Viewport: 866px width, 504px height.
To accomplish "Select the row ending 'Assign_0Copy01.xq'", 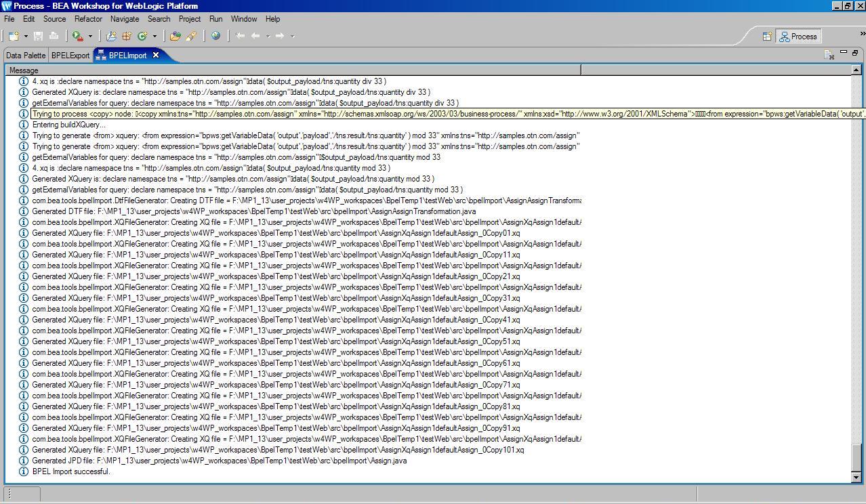I will [x=276, y=233].
